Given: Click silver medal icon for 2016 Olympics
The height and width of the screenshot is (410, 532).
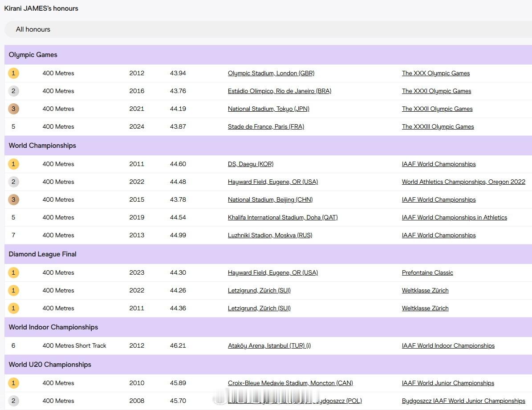Looking at the screenshot, I should [13, 91].
